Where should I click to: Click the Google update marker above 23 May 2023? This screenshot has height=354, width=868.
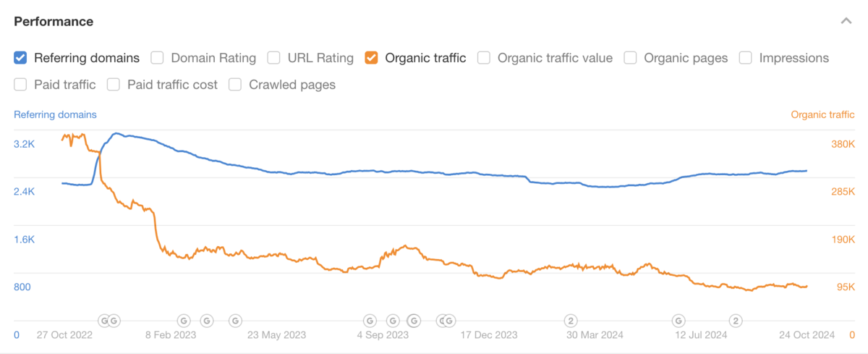235,320
